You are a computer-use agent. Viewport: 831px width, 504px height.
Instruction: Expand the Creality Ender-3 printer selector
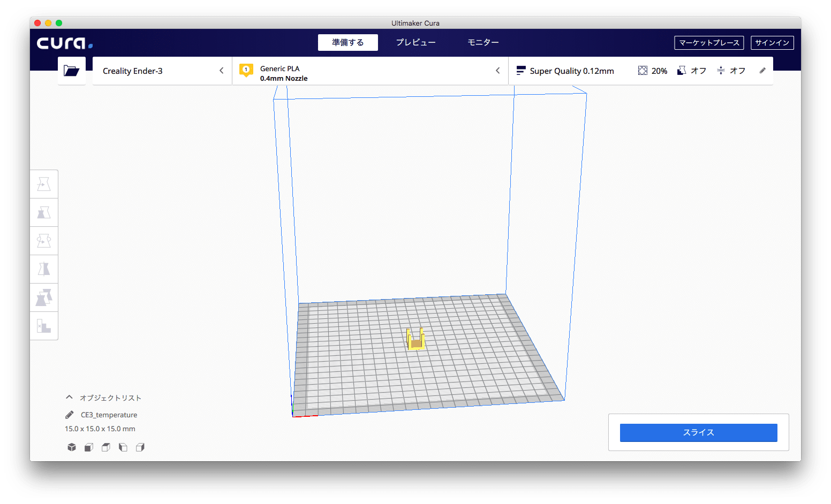pyautogui.click(x=162, y=71)
